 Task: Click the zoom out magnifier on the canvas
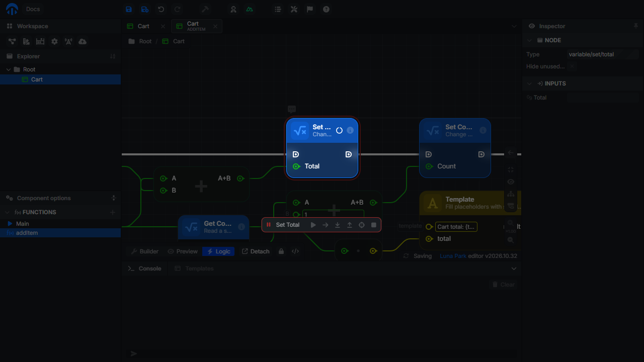tap(511, 240)
